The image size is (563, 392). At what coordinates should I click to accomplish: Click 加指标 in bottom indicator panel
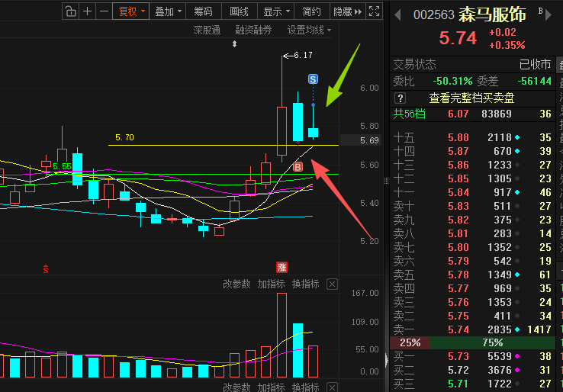pos(271,387)
